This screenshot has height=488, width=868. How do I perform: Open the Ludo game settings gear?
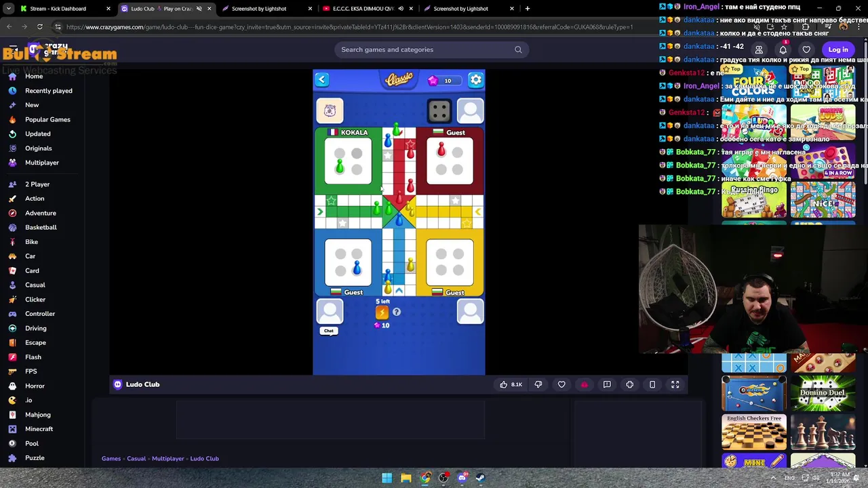476,80
